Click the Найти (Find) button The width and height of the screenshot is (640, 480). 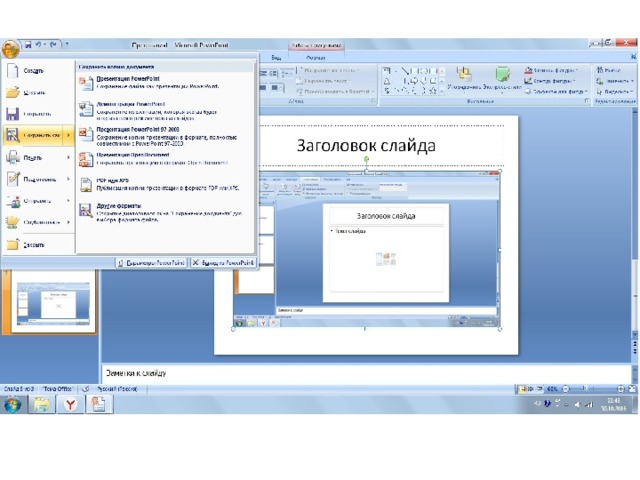point(609,70)
